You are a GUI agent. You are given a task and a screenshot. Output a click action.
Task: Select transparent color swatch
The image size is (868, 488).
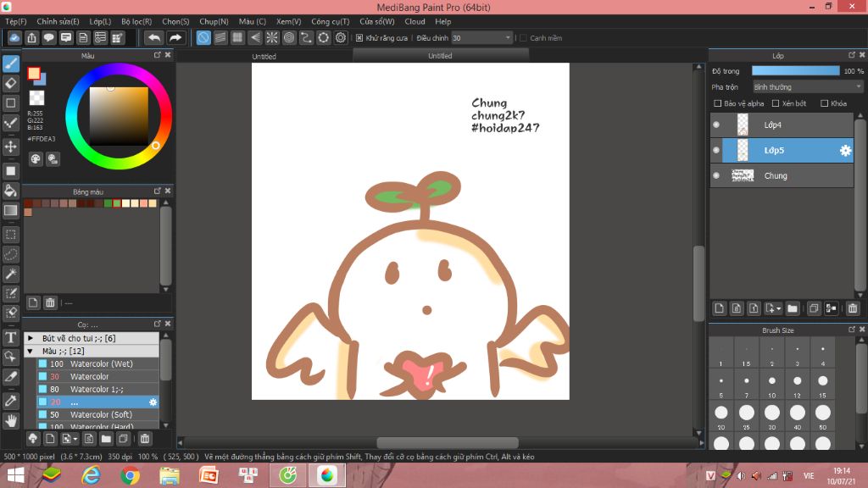[36, 98]
